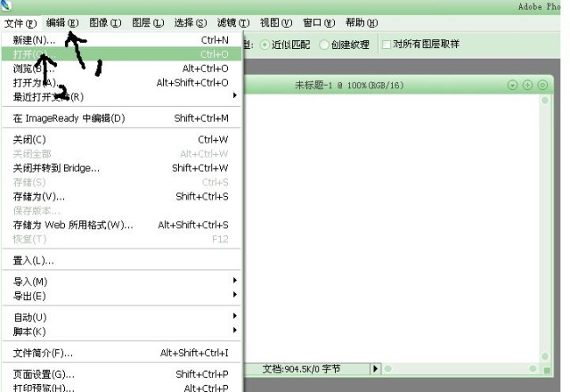Close the 未标题-1 document window
The width and height of the screenshot is (570, 392).
tap(541, 85)
